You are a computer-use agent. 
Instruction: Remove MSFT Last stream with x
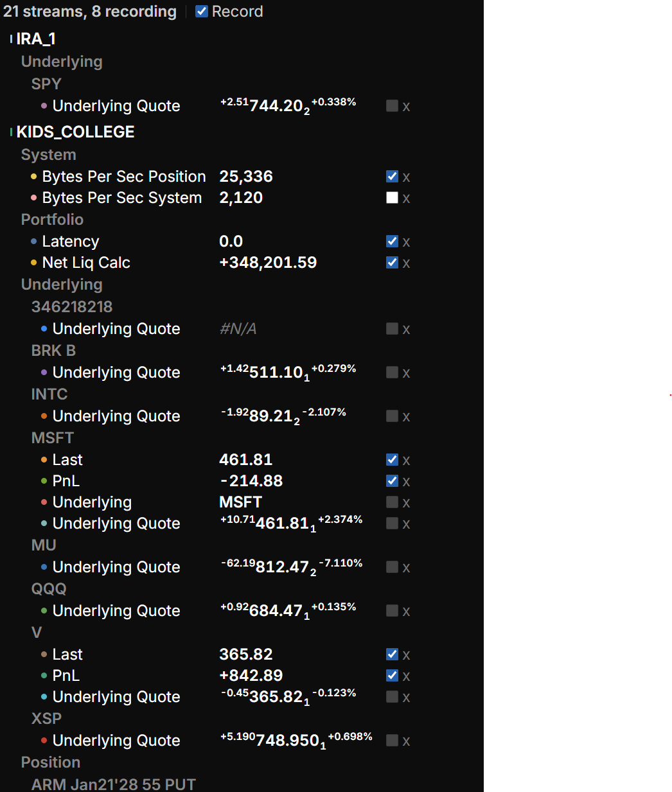[406, 461]
